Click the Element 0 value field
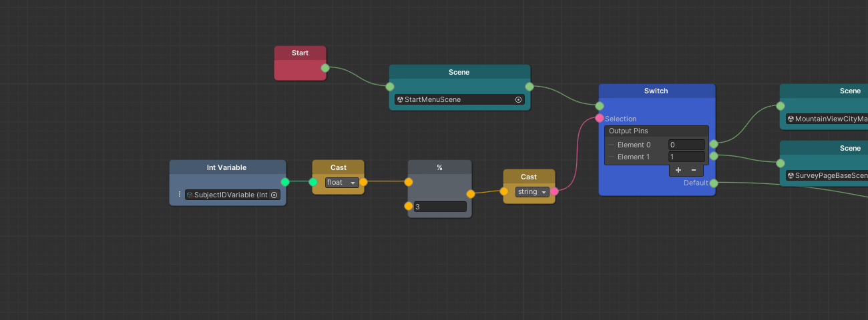This screenshot has height=320, width=868. point(686,145)
